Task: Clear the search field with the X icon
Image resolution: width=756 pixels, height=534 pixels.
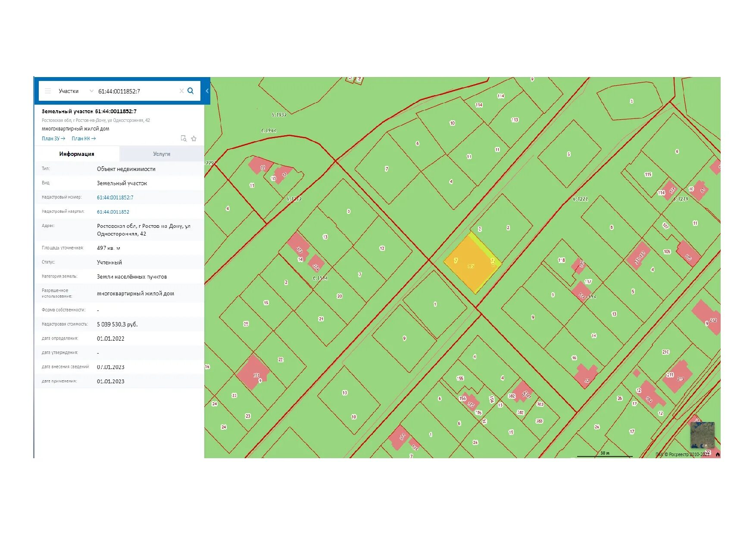Action: [x=181, y=91]
